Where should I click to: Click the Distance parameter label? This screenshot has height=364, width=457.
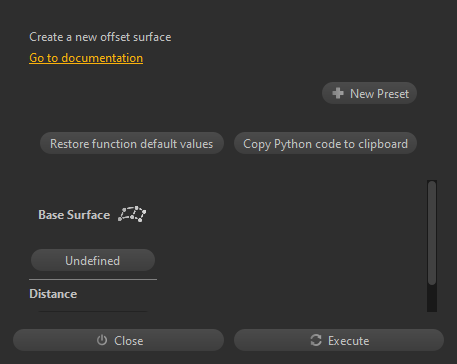pyautogui.click(x=53, y=294)
